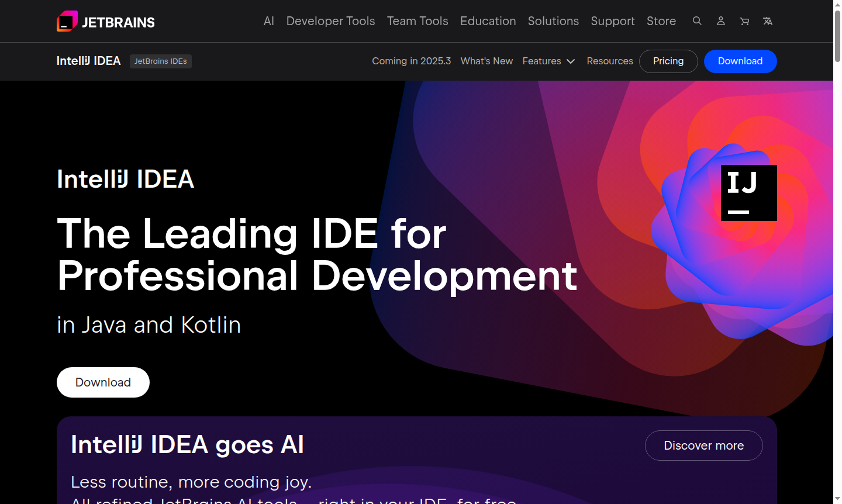Open the shopping cart icon

pos(744,21)
